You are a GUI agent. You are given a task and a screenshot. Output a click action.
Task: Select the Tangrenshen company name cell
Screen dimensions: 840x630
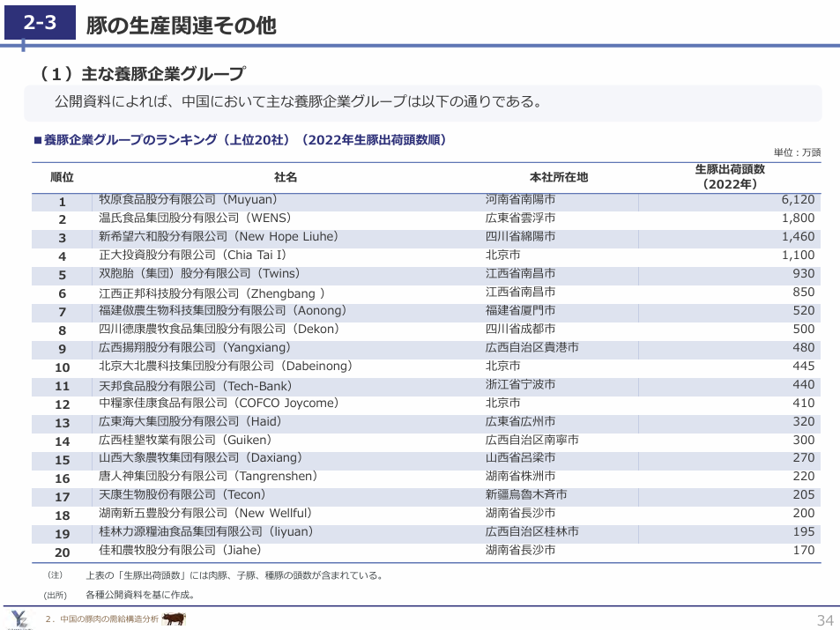click(208, 477)
